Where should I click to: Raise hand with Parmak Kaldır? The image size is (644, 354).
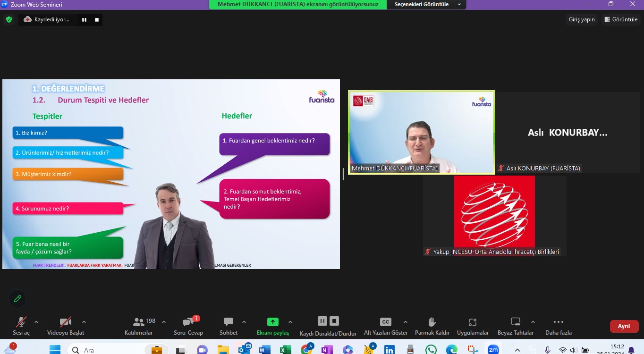pyautogui.click(x=432, y=326)
